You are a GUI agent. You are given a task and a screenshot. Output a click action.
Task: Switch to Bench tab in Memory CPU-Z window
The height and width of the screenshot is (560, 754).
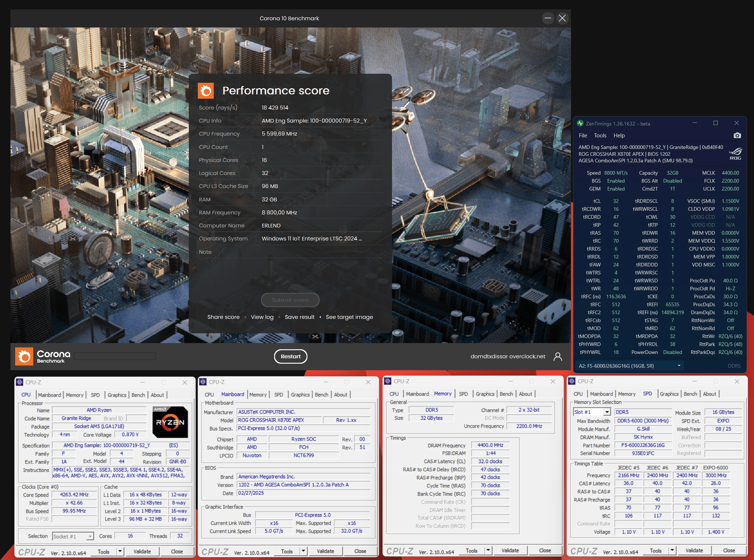(x=506, y=394)
